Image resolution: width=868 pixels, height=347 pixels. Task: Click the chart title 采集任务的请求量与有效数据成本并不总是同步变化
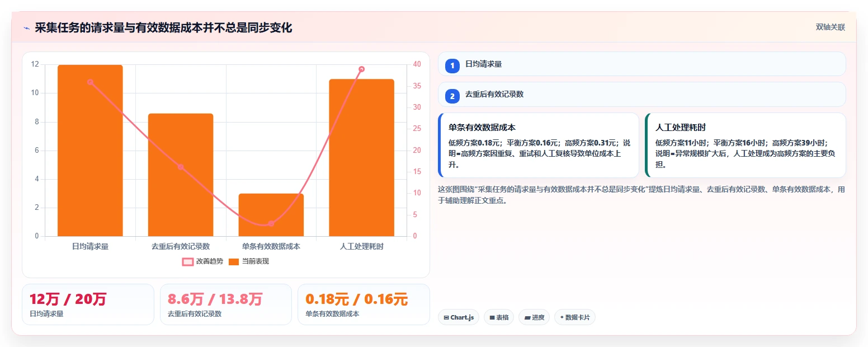point(163,27)
